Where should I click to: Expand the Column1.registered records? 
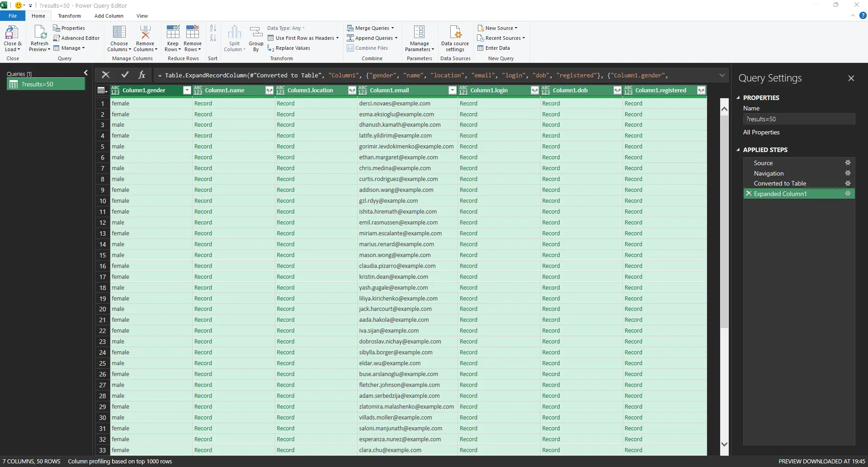tap(701, 91)
